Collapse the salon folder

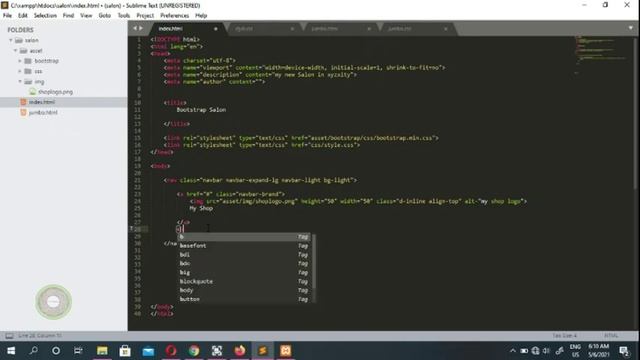coord(11,40)
